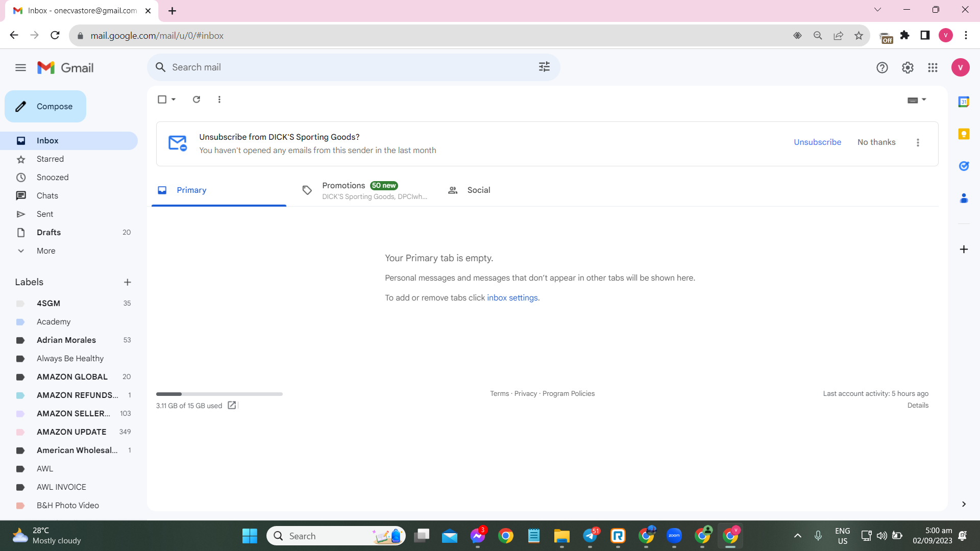The height and width of the screenshot is (551, 980).
Task: Switch to the Primary tab
Action: tap(219, 190)
